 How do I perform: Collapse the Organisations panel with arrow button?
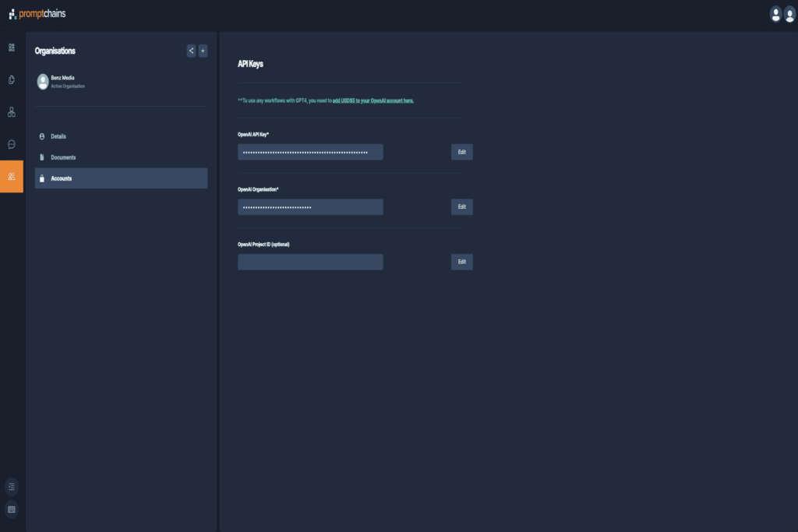[x=191, y=51]
